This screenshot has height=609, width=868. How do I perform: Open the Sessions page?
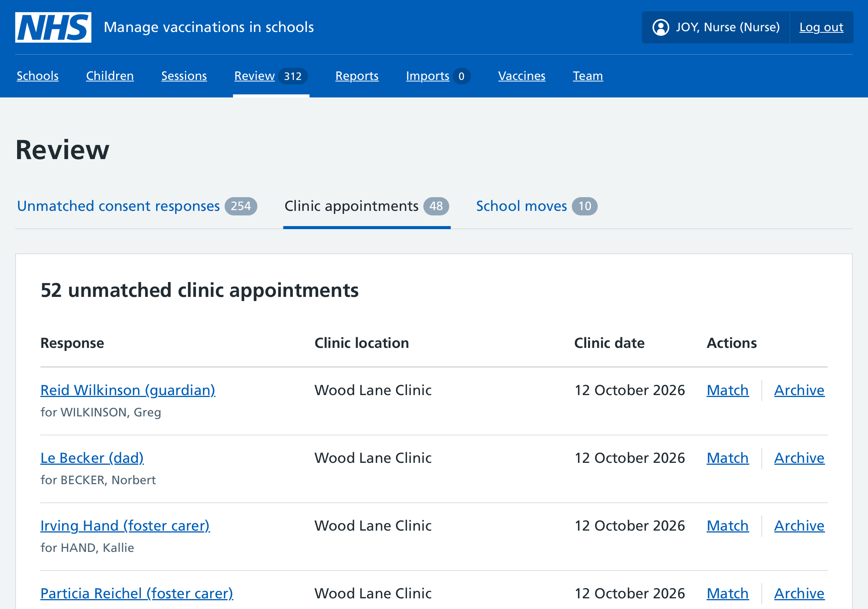click(184, 76)
